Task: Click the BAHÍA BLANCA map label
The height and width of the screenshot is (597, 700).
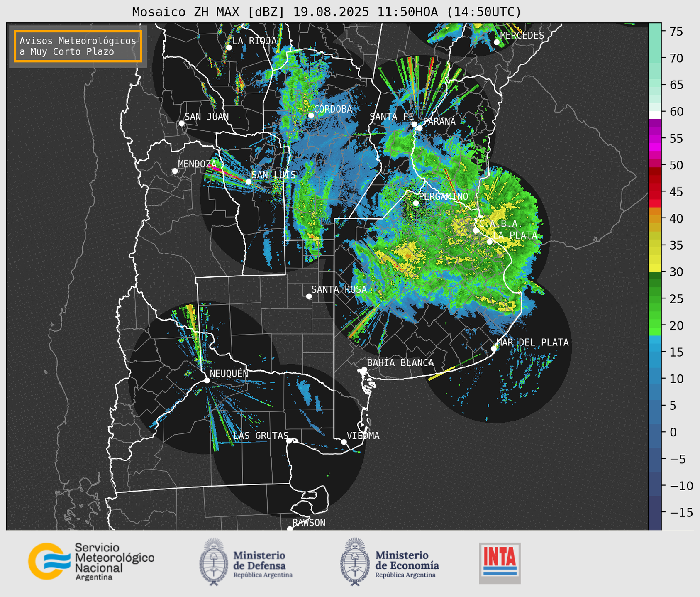Action: [x=400, y=363]
